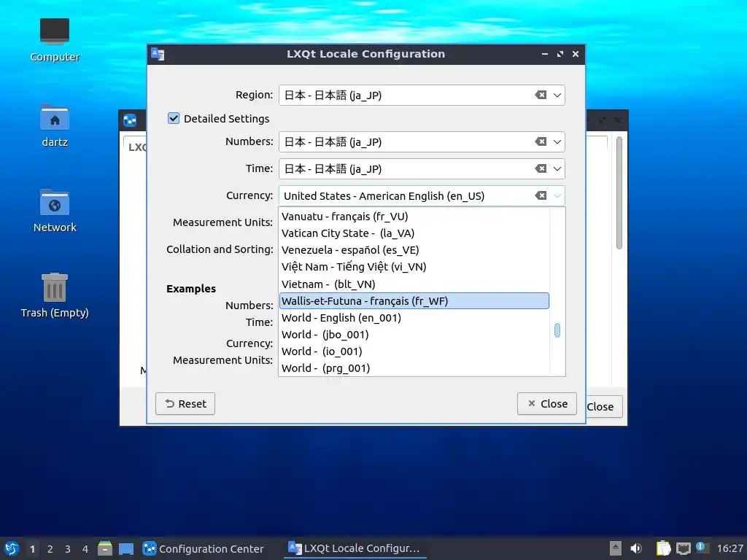Click the Configuration Center vertical scrollbar
Screen dimensions: 747x560
click(x=619, y=192)
